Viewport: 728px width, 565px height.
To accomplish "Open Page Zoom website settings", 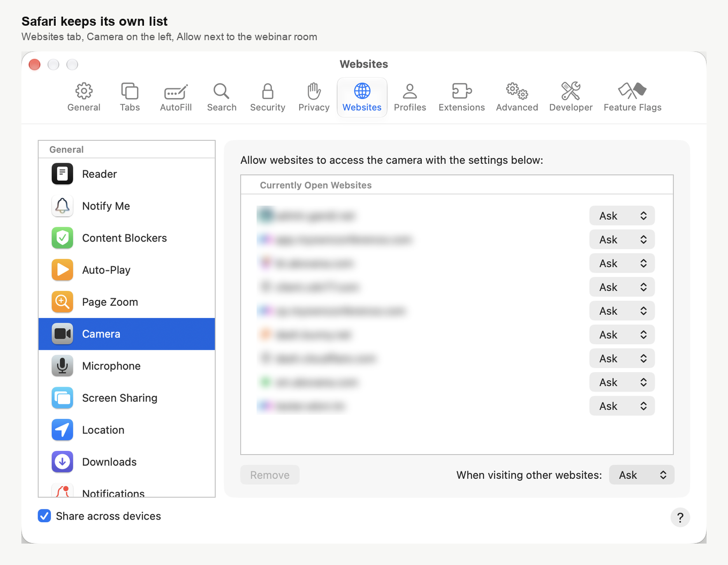I will pyautogui.click(x=127, y=302).
